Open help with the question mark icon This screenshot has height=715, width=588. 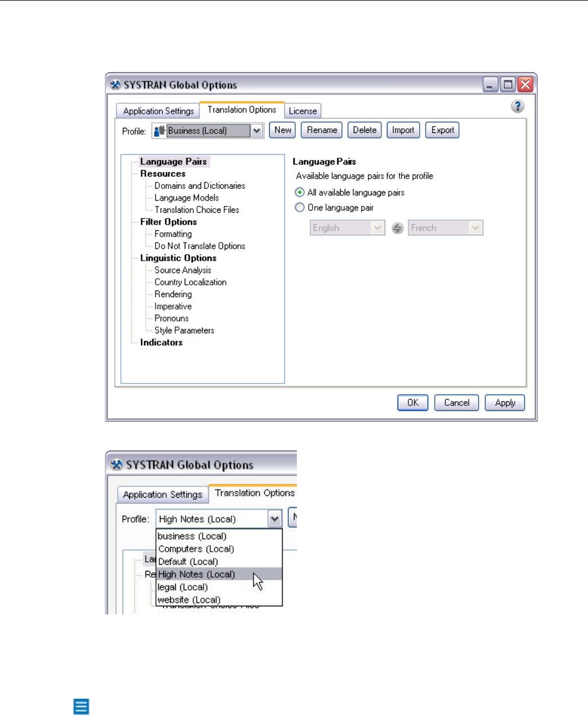518,106
